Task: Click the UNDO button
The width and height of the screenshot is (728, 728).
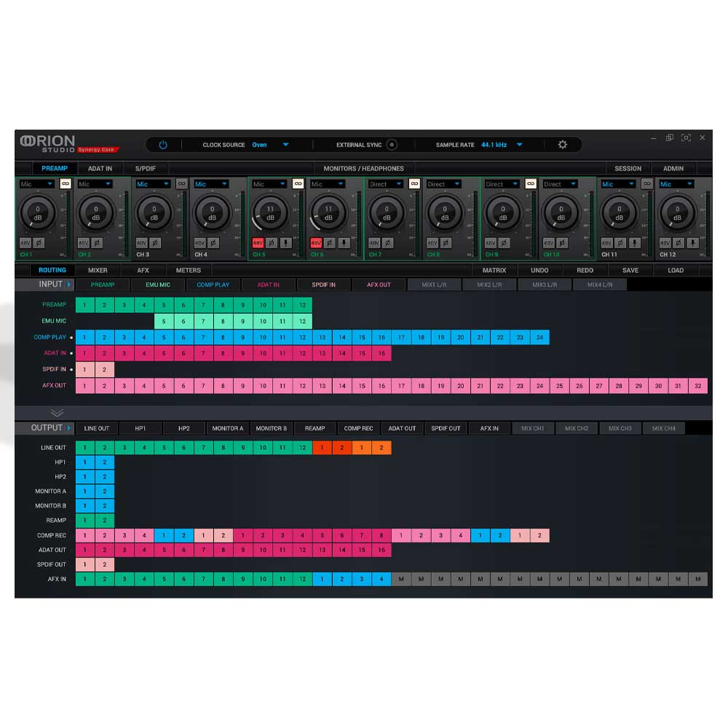Action: point(539,270)
